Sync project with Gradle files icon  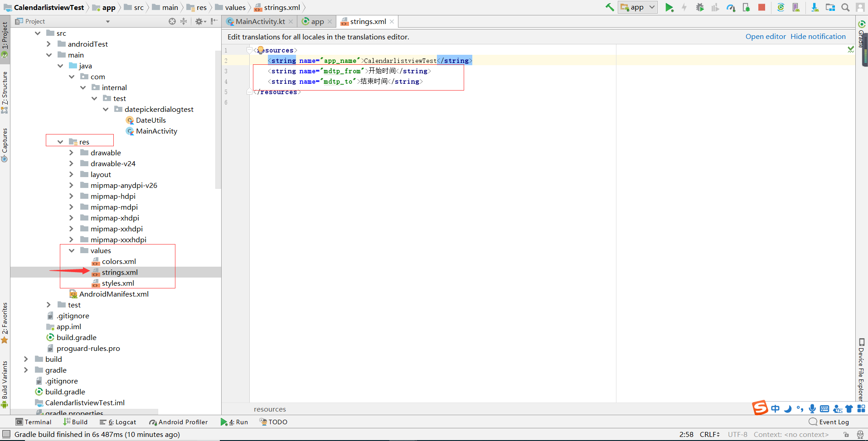tap(781, 7)
